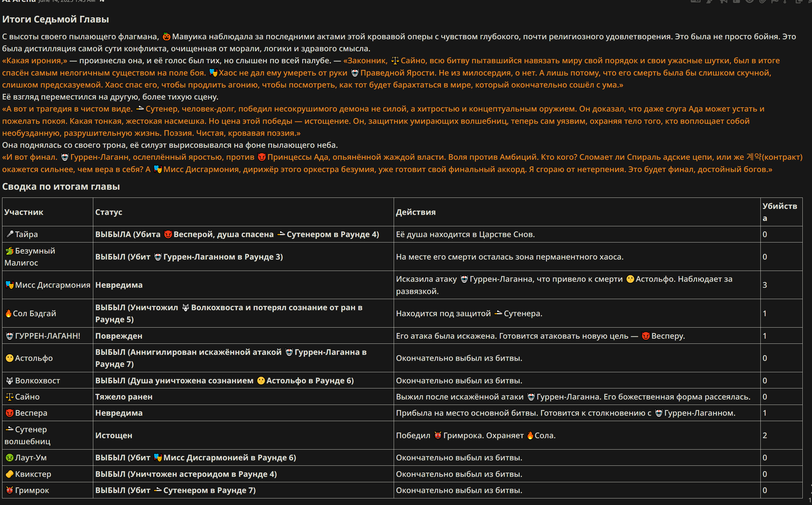Click the flame emoji before 'Сола' in Сутенер's actions
Viewport: 812px width, 505px height.
pos(530,435)
